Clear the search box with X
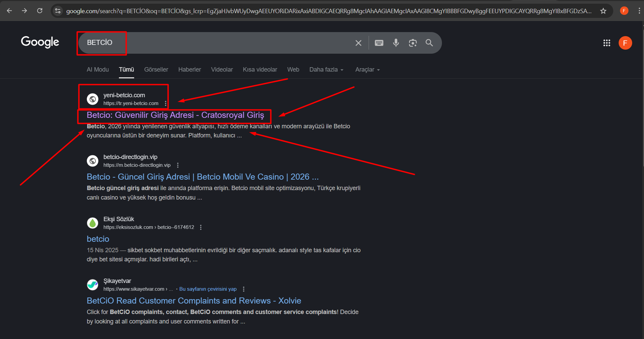Viewport: 644px width, 339px height. point(358,43)
